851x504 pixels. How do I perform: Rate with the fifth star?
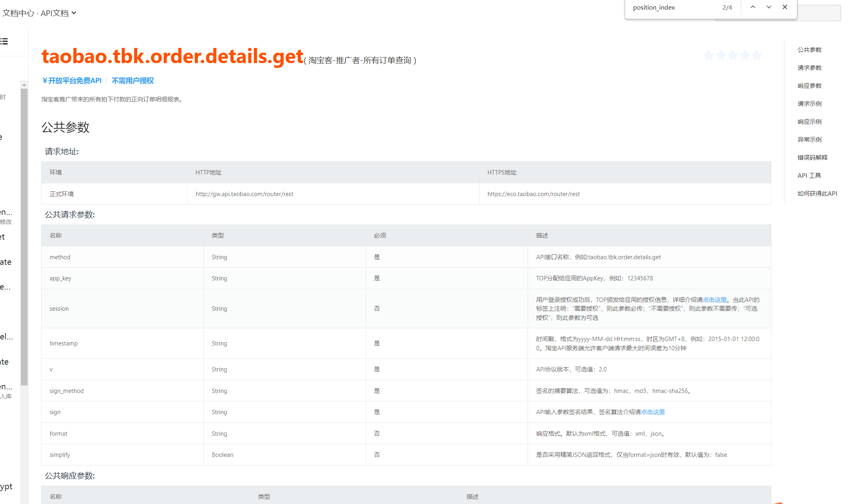coord(757,55)
